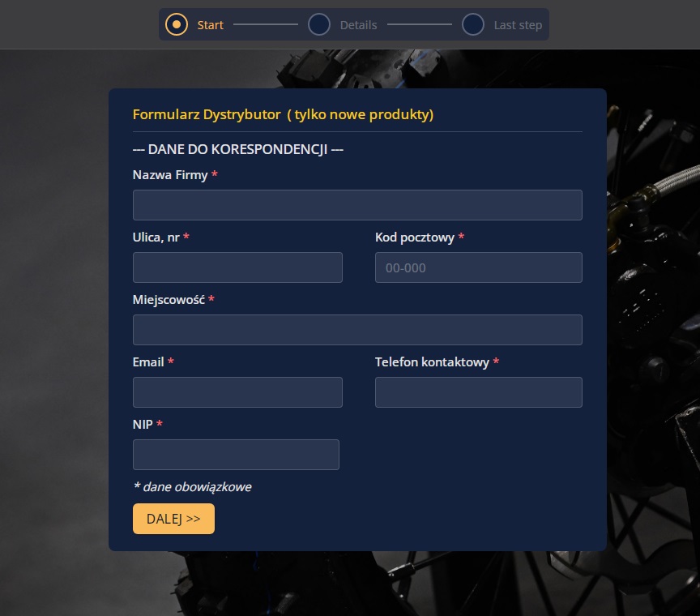The width and height of the screenshot is (700, 616).
Task: Activate the Kod pocztowy 00-000 field
Action: pos(479,267)
